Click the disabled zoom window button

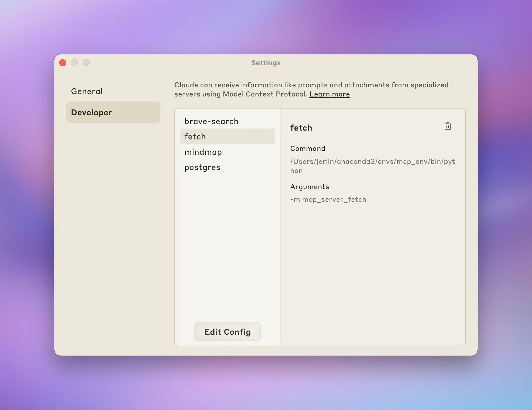click(x=86, y=63)
